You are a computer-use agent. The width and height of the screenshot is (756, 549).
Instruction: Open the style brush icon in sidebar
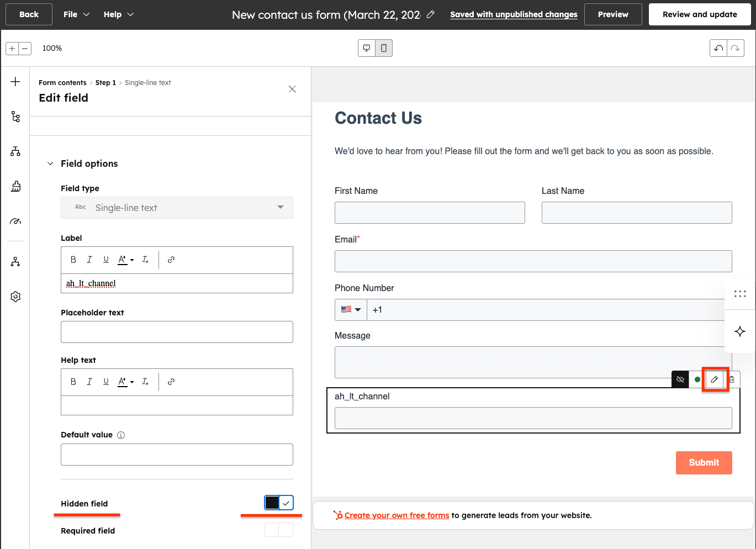point(15,186)
